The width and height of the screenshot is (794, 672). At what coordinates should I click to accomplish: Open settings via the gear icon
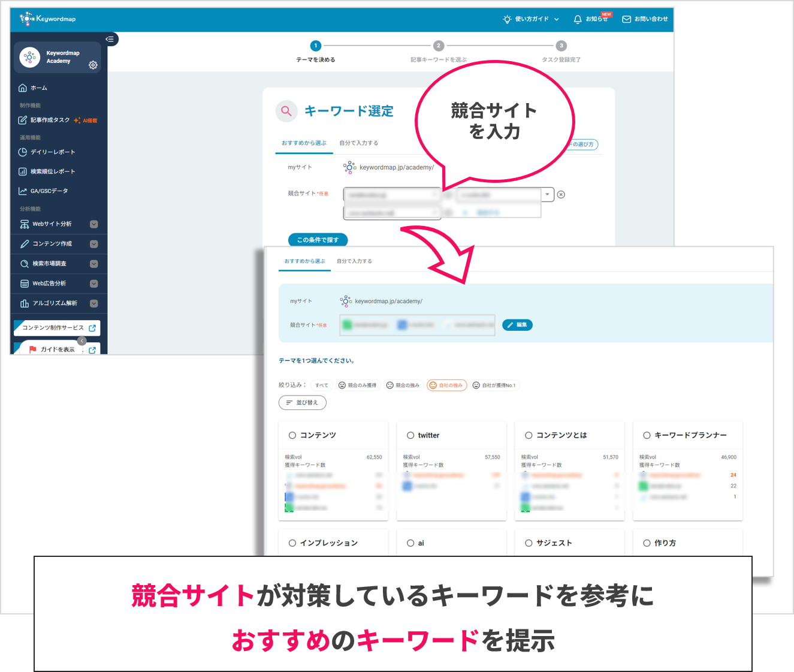[93, 65]
